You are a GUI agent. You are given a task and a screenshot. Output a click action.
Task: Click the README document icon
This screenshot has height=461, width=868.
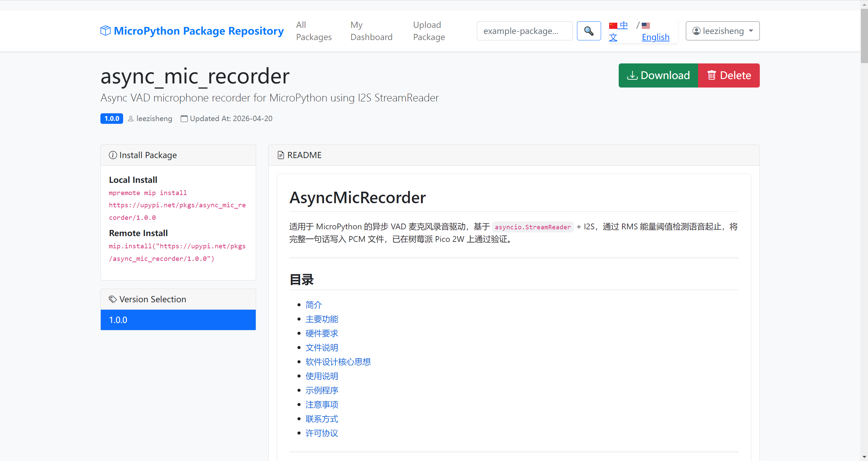281,155
